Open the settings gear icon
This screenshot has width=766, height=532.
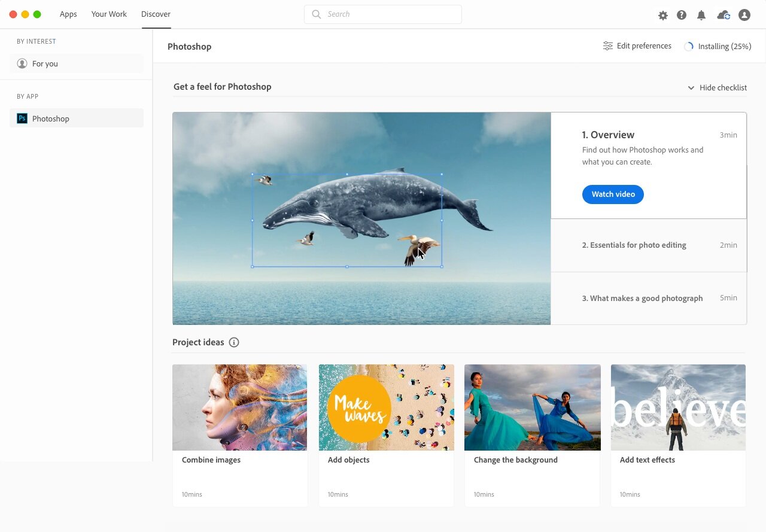click(x=663, y=16)
